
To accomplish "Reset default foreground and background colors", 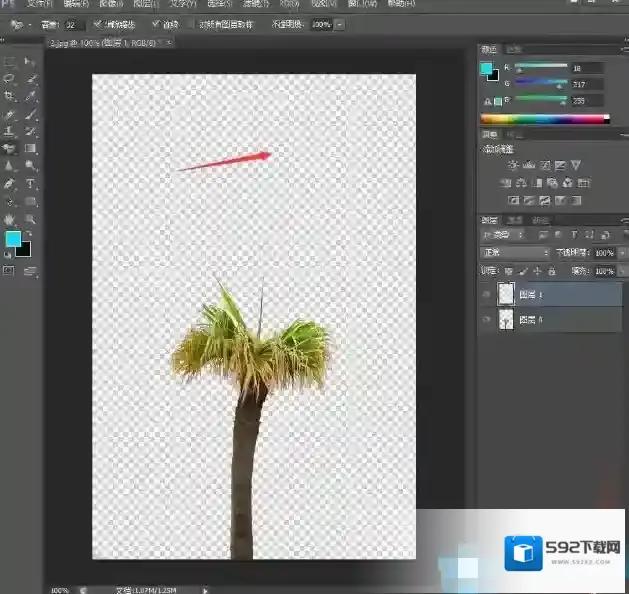I will [8, 255].
